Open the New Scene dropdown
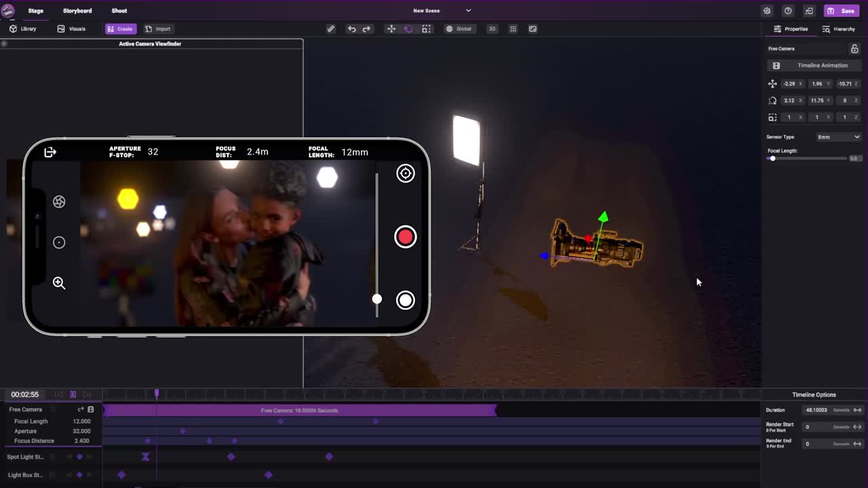This screenshot has width=868, height=488. (467, 10)
